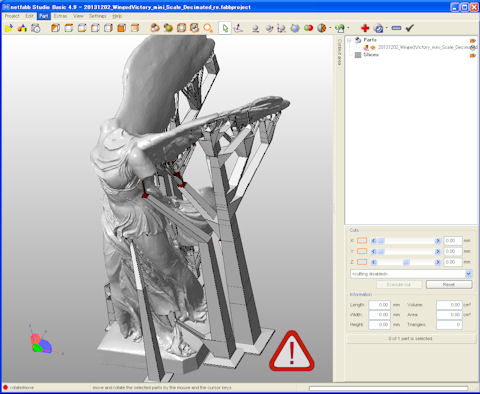Open dropdown arrow beside split sphere icon
Image resolution: width=480 pixels, height=394 pixels.
(x=330, y=28)
